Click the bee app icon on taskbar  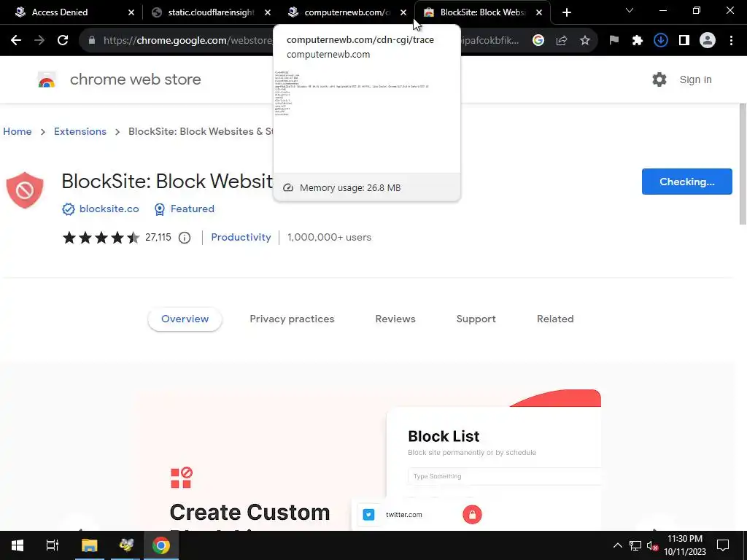(126, 545)
